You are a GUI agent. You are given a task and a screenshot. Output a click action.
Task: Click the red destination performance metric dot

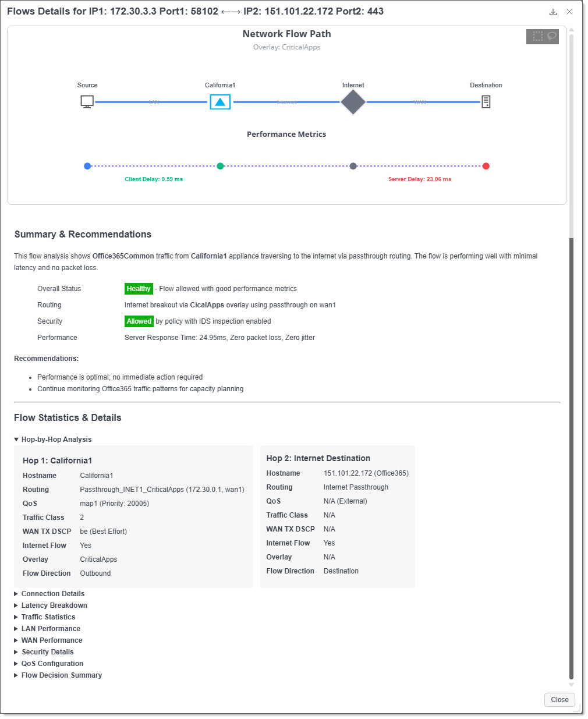[486, 166]
